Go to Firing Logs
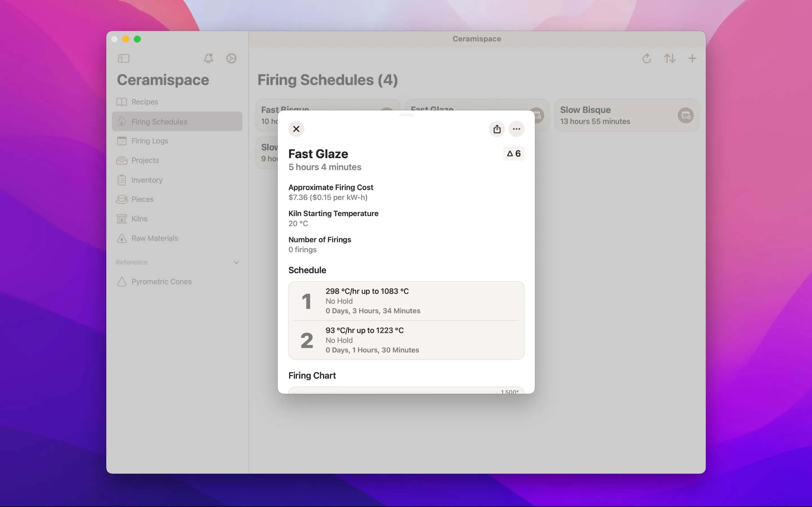The width and height of the screenshot is (812, 507). tap(150, 141)
